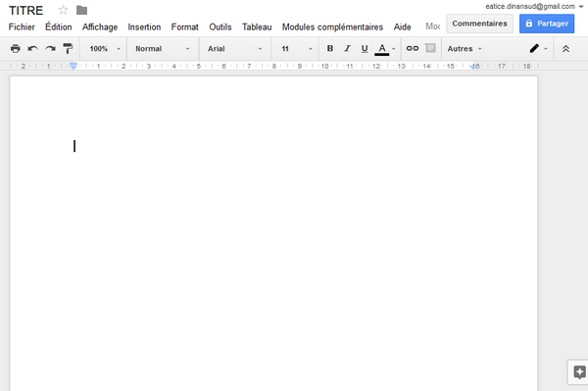Undo the last action

33,48
